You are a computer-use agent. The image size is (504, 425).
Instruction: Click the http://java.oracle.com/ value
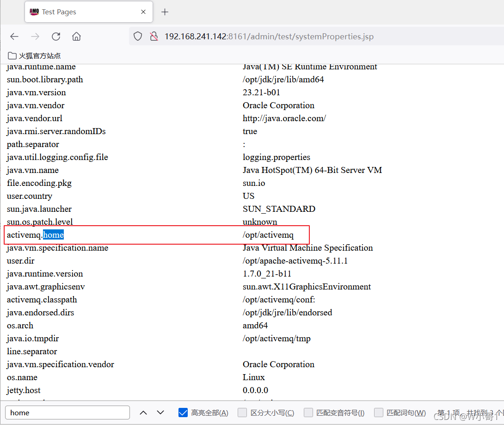coord(284,118)
